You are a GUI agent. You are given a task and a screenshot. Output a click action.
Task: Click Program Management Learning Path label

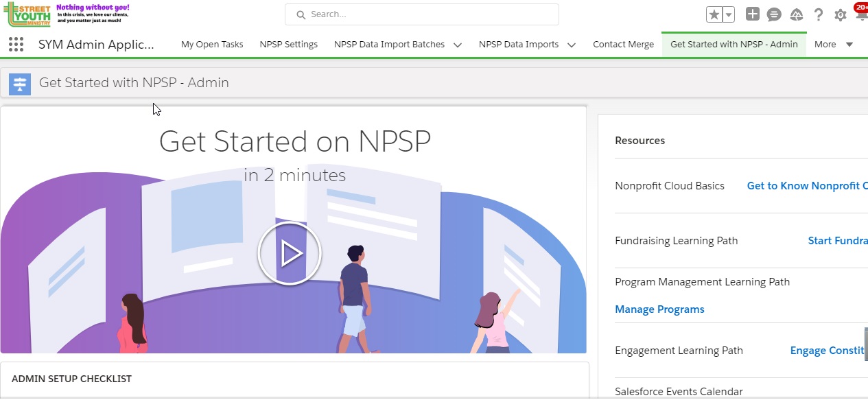(702, 282)
